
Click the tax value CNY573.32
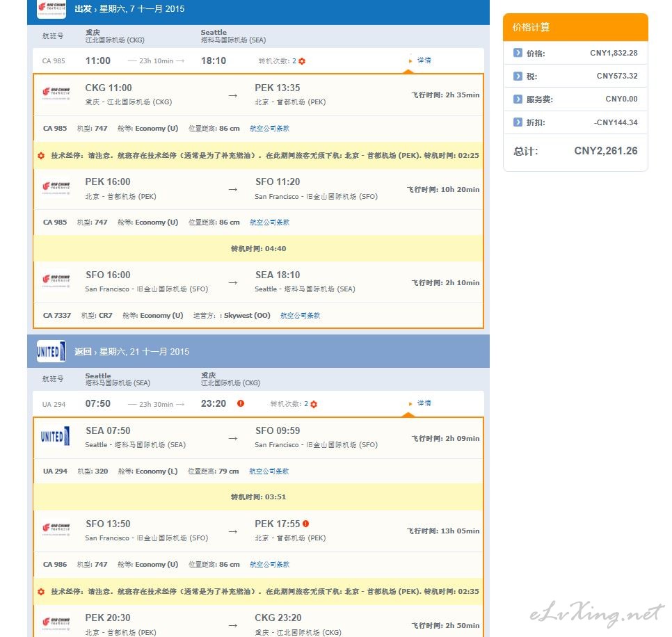pyautogui.click(x=617, y=76)
